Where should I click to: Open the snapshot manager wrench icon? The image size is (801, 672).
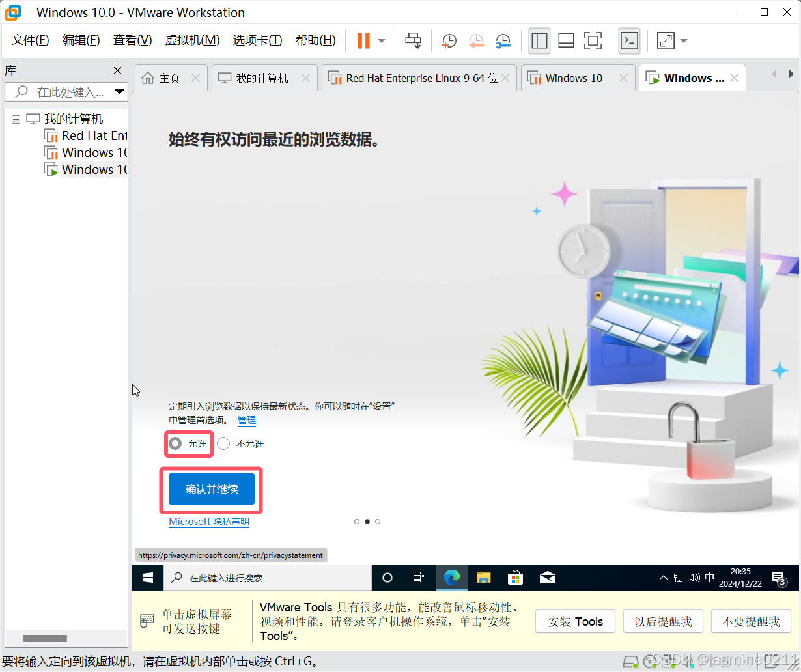pos(503,41)
